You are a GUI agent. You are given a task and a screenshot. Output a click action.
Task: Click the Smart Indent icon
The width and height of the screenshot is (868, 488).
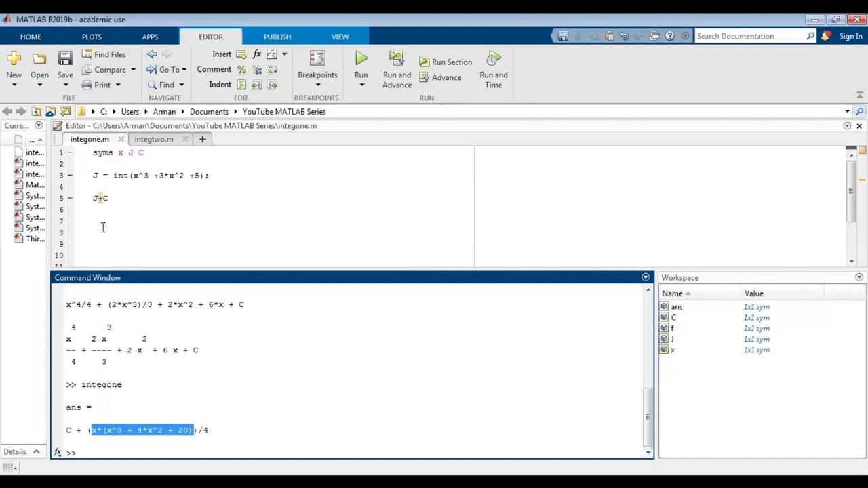coord(241,85)
